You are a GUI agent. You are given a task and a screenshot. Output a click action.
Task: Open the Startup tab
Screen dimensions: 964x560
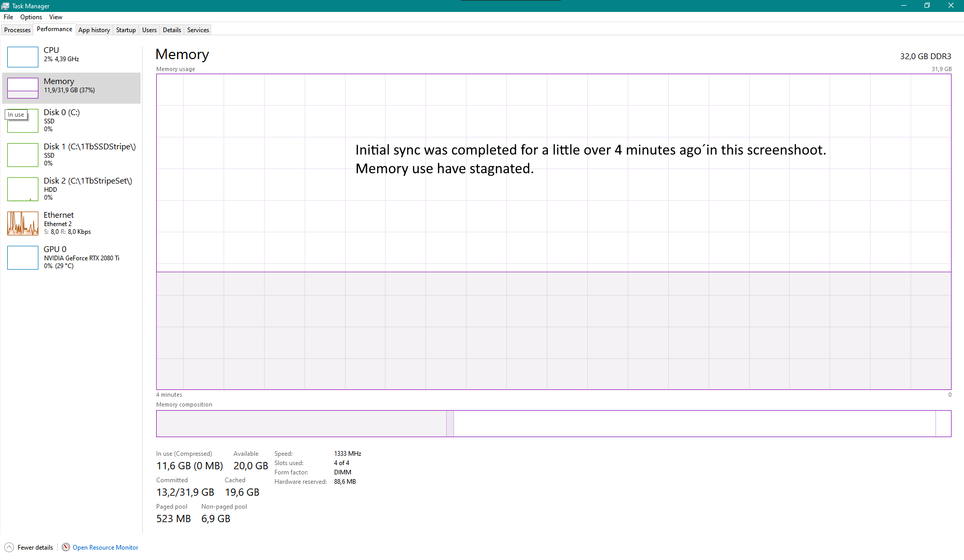[x=126, y=30]
